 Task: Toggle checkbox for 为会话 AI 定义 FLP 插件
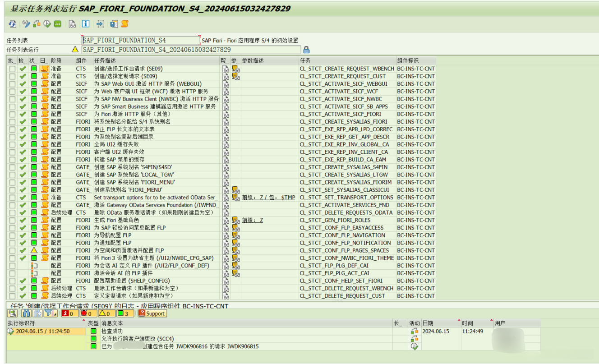(12, 266)
